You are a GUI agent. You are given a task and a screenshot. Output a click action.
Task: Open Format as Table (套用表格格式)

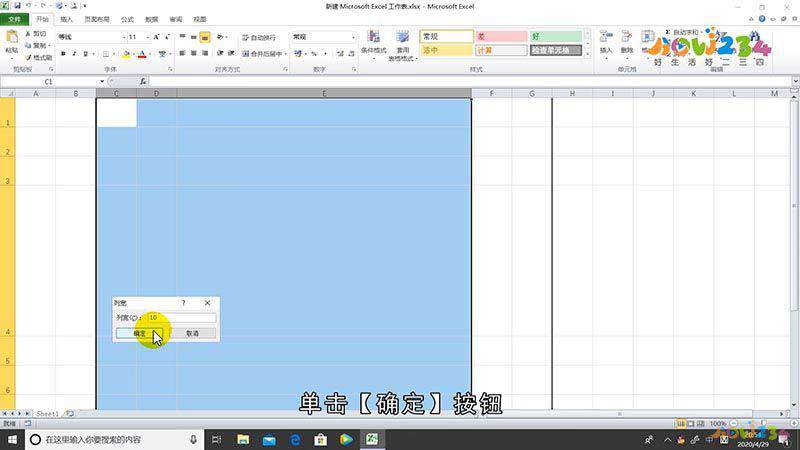tap(403, 46)
